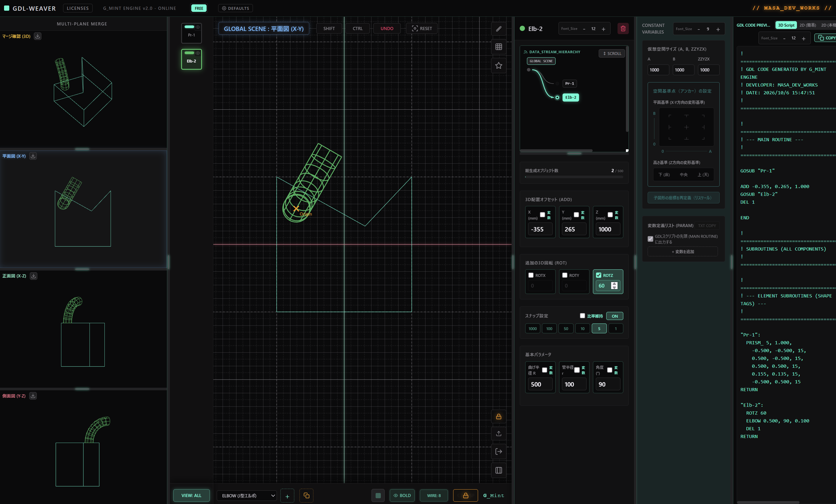Click the star favorite icon
836x504 pixels.
(498, 65)
